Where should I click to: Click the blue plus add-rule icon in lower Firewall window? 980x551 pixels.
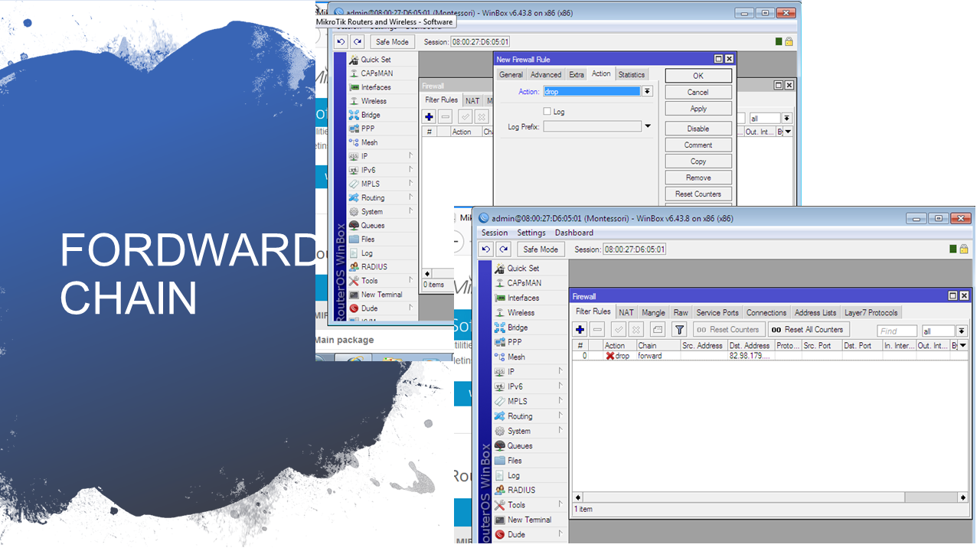pyautogui.click(x=580, y=330)
